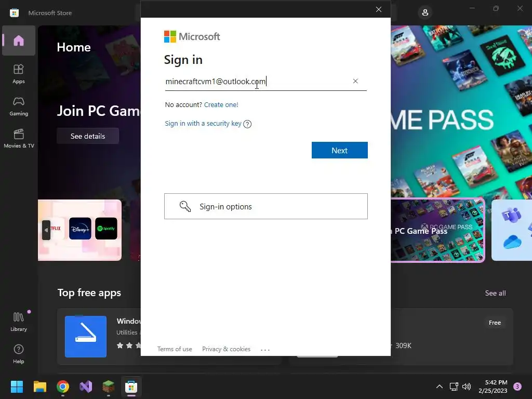Open Windows Start menu
This screenshot has height=399, width=532.
pos(17,387)
